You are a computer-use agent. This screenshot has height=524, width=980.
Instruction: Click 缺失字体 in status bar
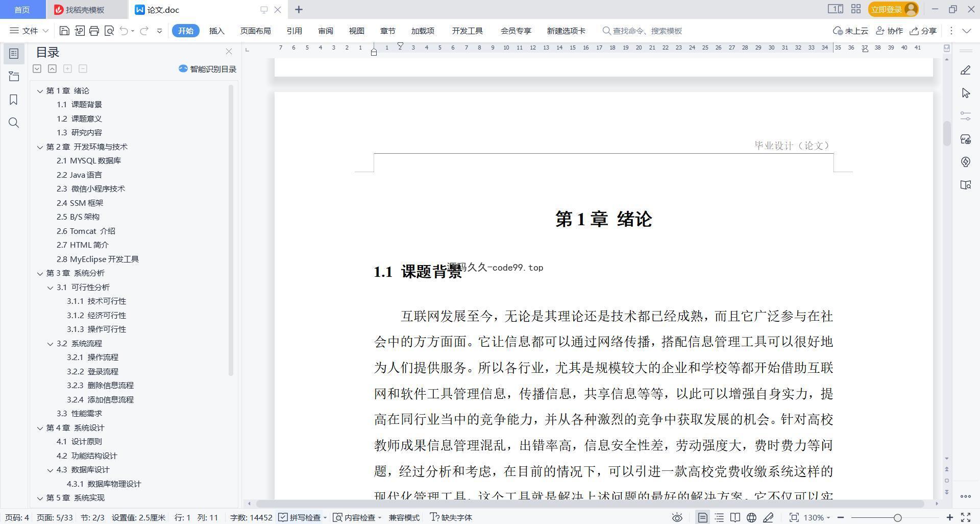(x=451, y=517)
